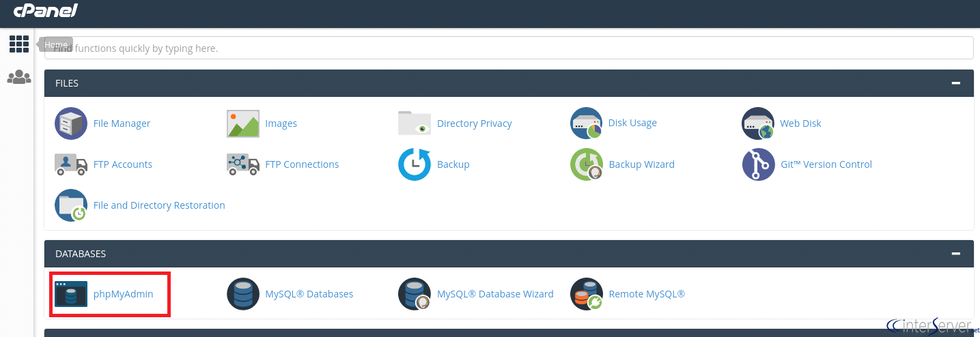The image size is (980, 337).
Task: Launch the Backup Wizard icon
Action: [587, 164]
